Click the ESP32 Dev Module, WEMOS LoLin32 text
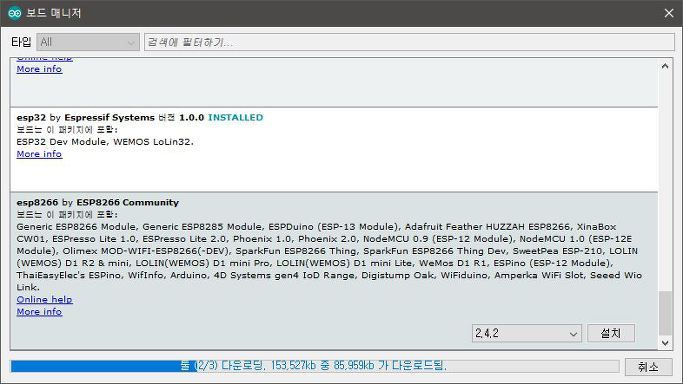The height and width of the screenshot is (384, 683). tap(105, 142)
